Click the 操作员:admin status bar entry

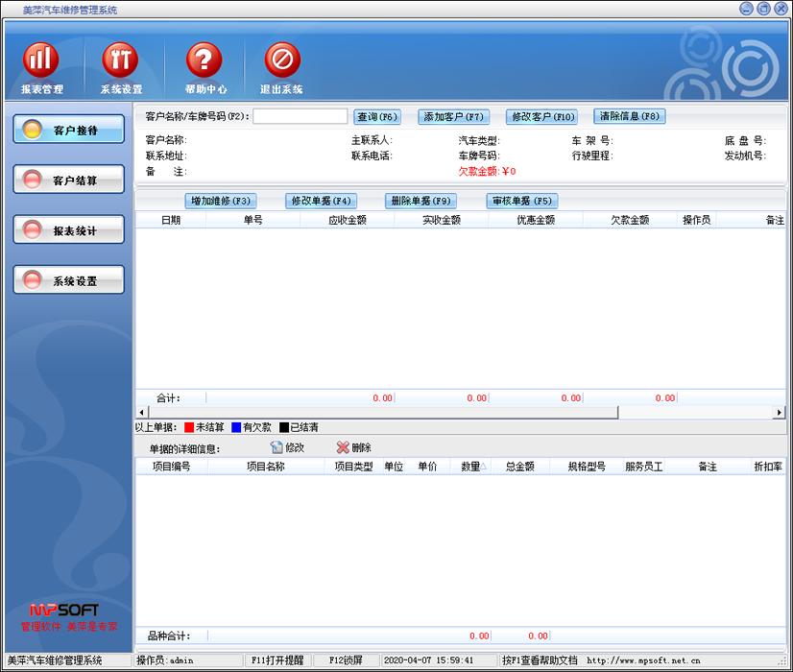click(x=165, y=660)
